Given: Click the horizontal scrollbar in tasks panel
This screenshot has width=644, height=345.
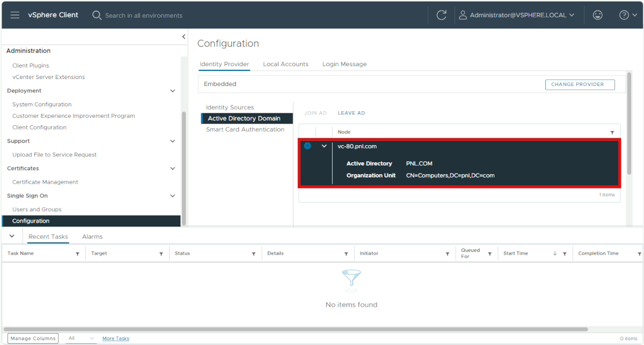Looking at the screenshot, I should pyautogui.click(x=295, y=329).
